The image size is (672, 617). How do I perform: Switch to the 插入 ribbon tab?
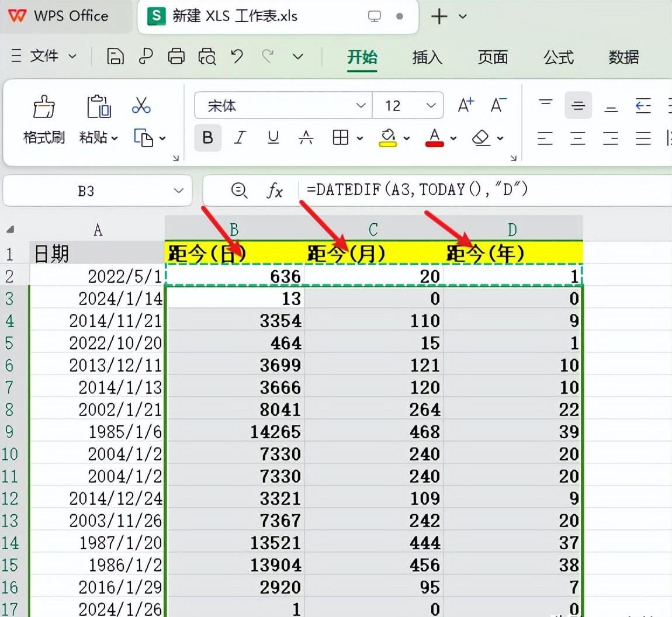coord(427,57)
